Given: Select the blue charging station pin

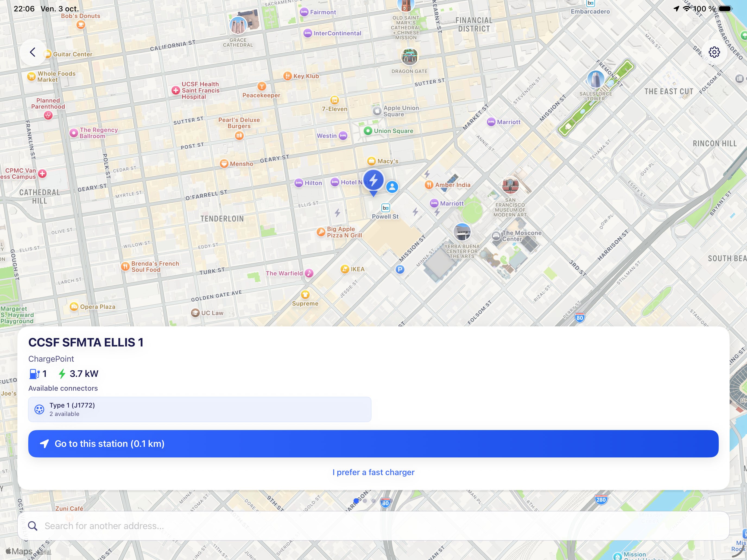Looking at the screenshot, I should [x=373, y=182].
